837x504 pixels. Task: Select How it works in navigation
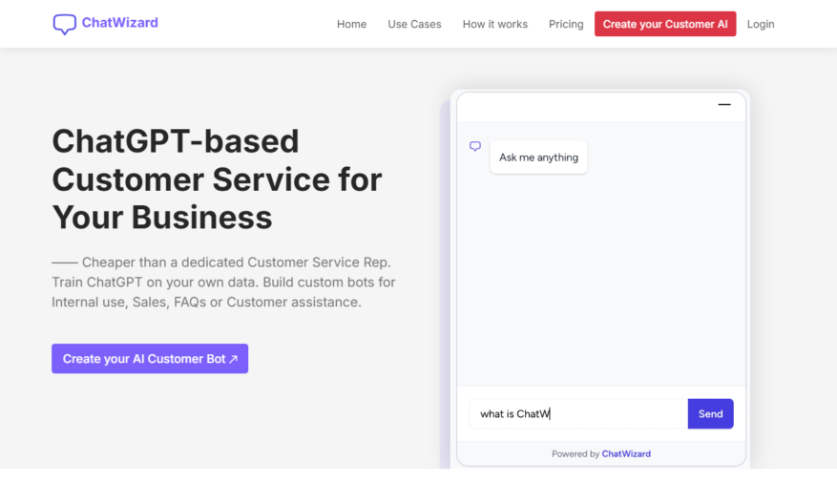tap(494, 24)
